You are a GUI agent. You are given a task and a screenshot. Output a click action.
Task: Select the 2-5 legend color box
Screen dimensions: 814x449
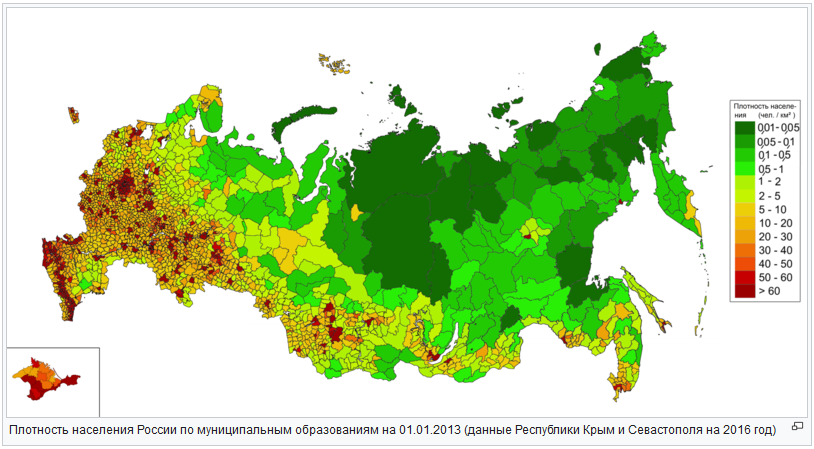click(744, 196)
